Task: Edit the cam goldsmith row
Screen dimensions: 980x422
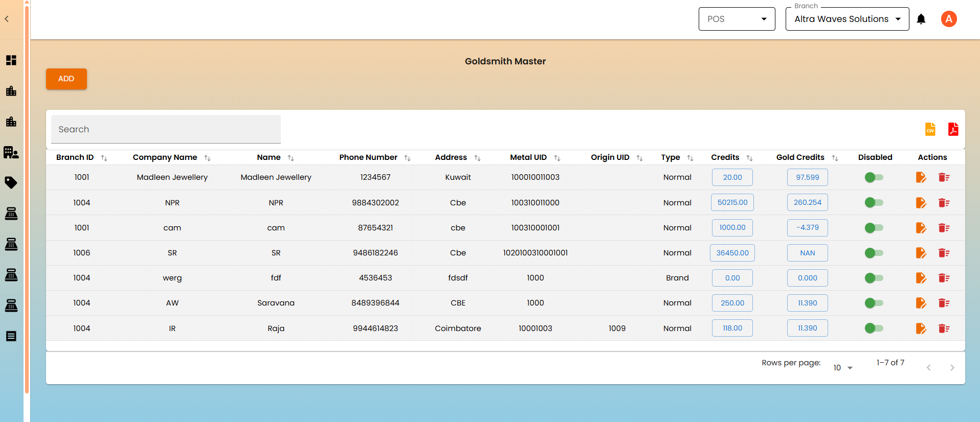Action: tap(921, 228)
